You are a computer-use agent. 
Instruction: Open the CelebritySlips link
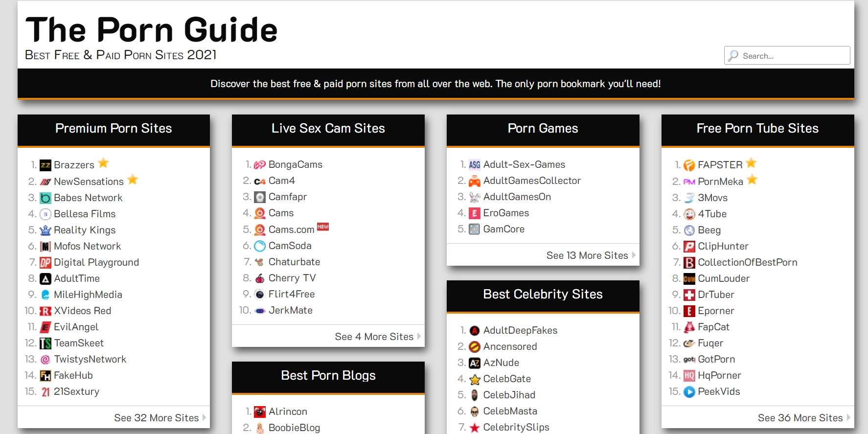pos(516,427)
